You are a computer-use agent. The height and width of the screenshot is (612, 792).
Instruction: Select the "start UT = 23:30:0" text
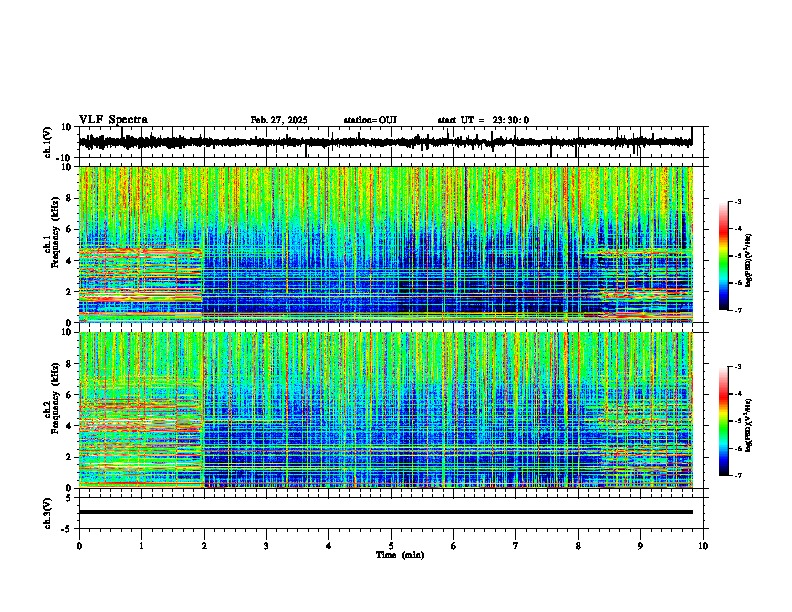tap(483, 120)
